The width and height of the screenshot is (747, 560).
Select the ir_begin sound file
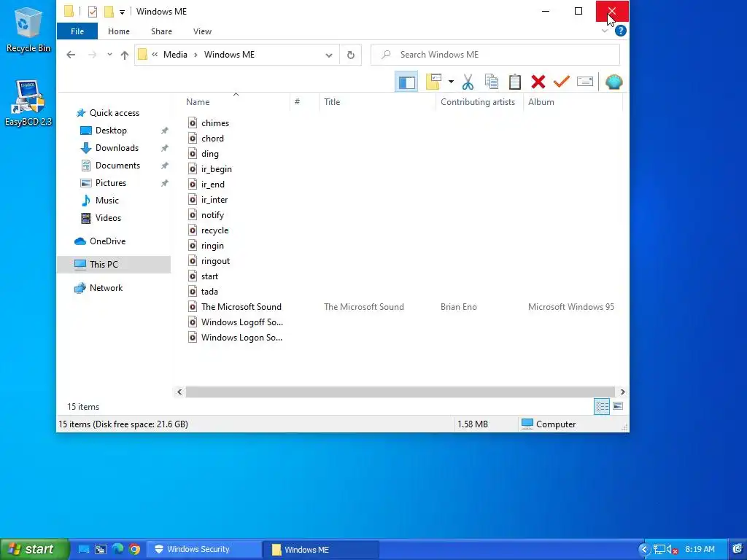[216, 169]
